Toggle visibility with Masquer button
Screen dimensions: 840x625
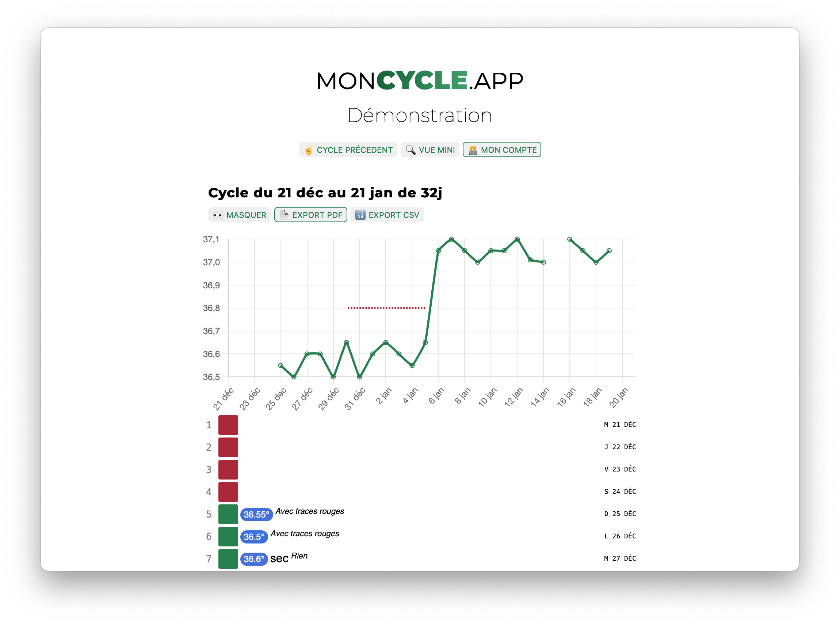tap(239, 215)
